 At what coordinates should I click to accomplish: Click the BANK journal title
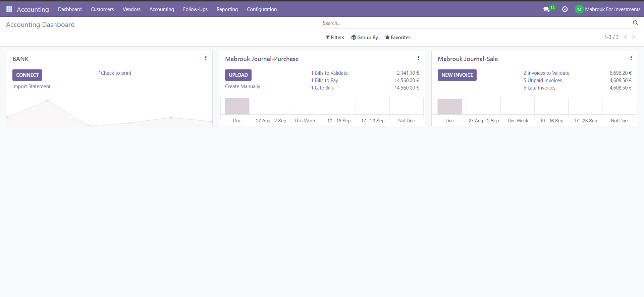20,59
